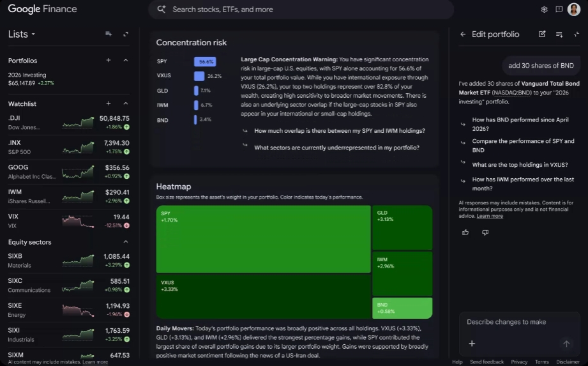Select the VXUS heatmap tile

[x=263, y=296]
